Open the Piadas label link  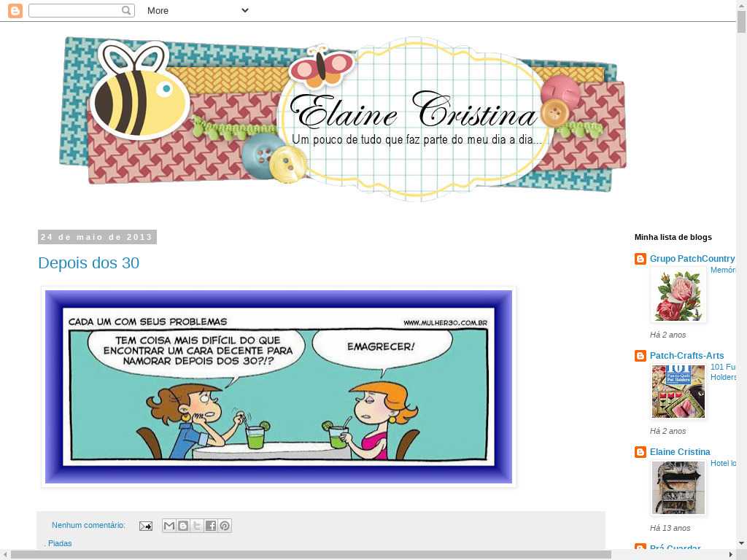tap(60, 543)
